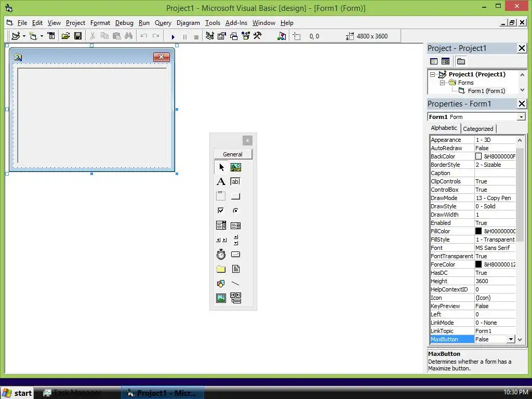Click Add Standard EXE Project toolbar icon
The height and width of the screenshot is (399, 532).
point(16,36)
